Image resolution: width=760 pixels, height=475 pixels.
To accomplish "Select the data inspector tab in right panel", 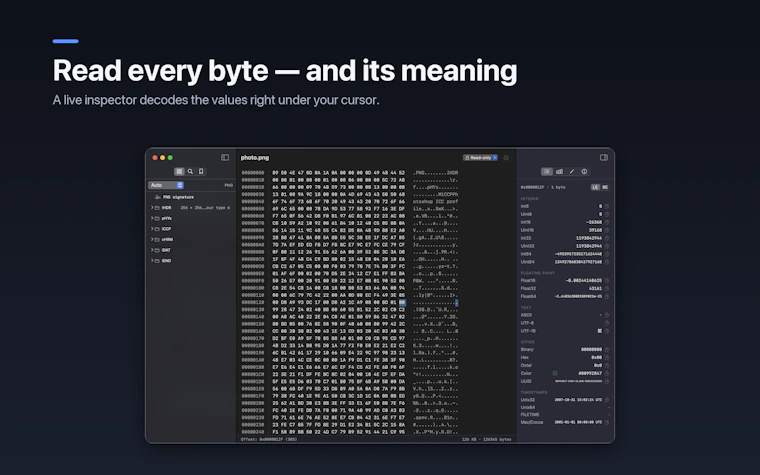I will [547, 172].
